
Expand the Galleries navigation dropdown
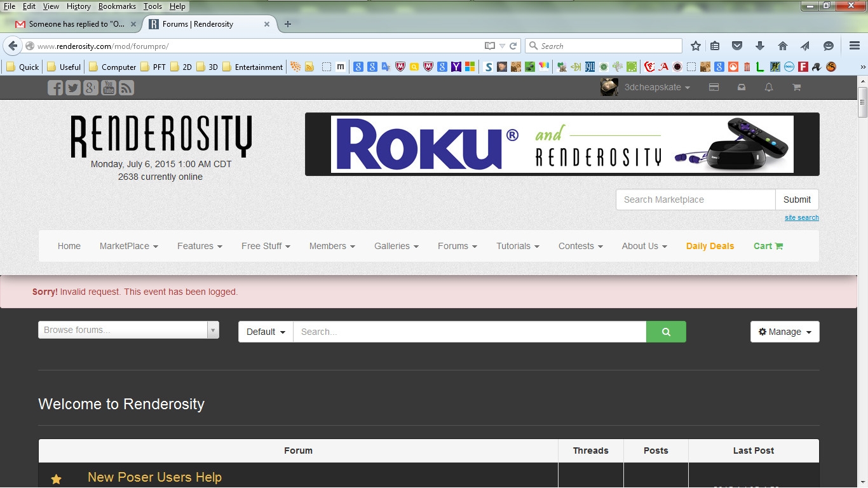point(397,246)
